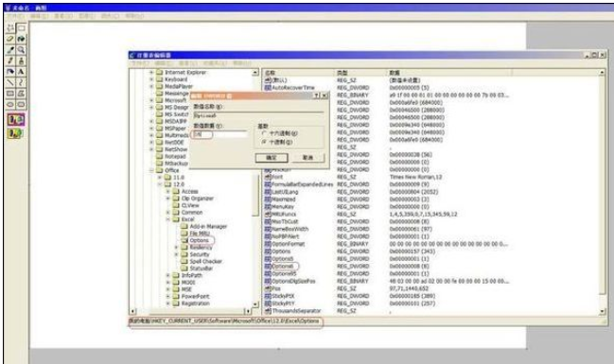The image size is (614, 364).
Task: Select the Polygon shape tool
Action: click(21, 94)
